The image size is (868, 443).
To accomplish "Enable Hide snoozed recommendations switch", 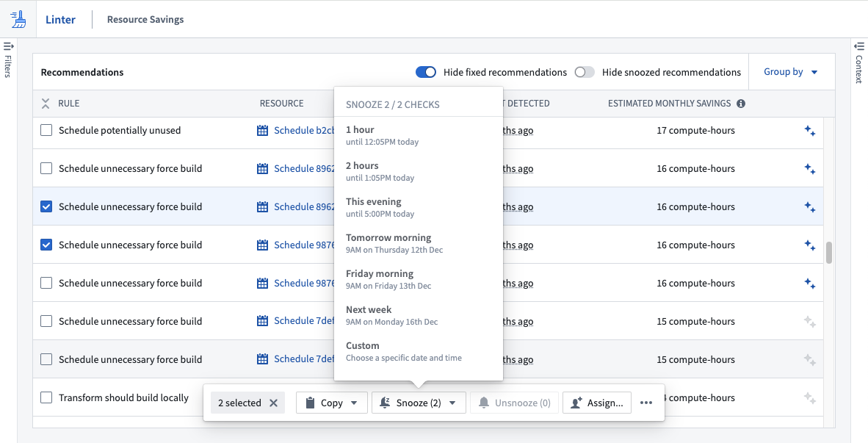I will [585, 72].
